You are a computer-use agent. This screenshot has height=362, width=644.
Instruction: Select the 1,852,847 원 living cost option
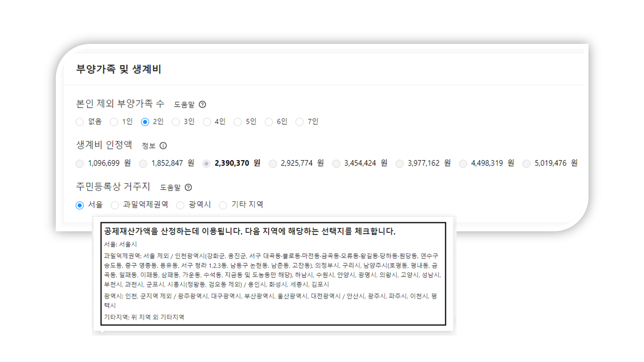click(143, 164)
